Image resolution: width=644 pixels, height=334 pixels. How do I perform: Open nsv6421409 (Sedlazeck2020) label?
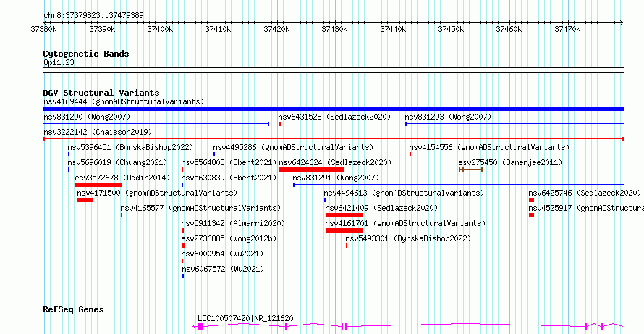[x=381, y=208]
